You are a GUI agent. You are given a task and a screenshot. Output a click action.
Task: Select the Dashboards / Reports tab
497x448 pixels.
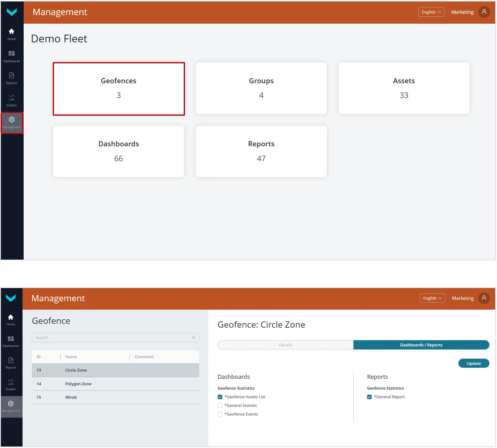(421, 345)
